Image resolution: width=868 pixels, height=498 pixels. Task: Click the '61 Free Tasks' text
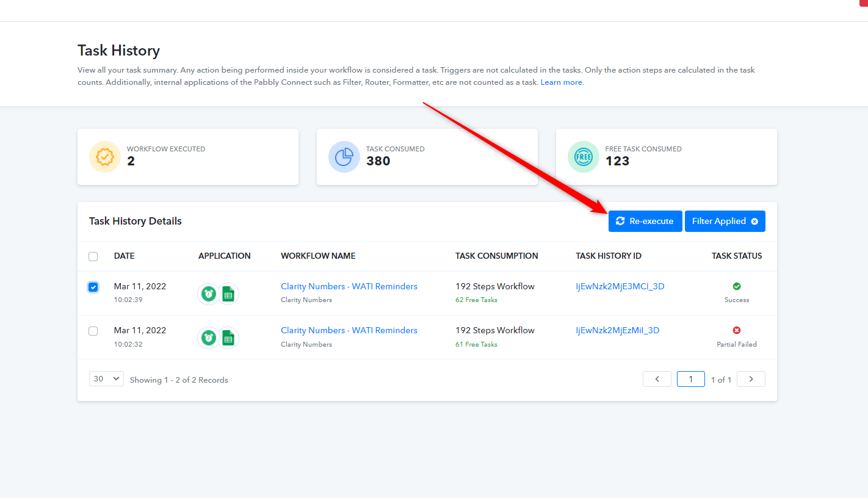pyautogui.click(x=476, y=345)
